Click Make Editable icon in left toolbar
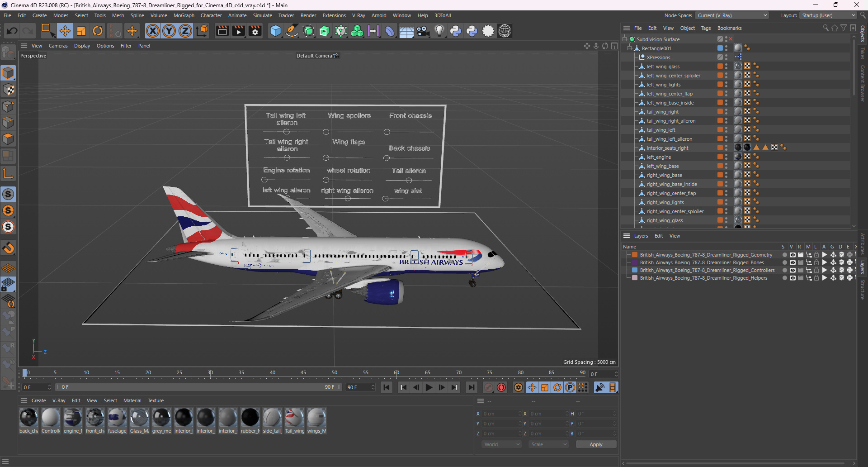The height and width of the screenshot is (467, 868). click(8, 52)
